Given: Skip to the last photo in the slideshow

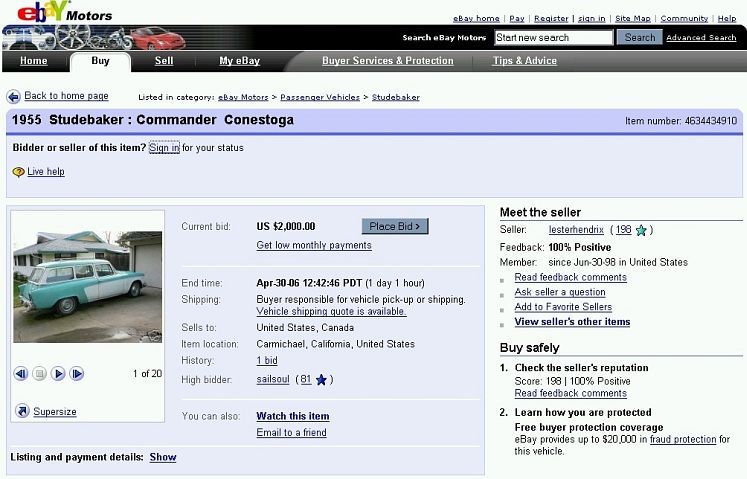Looking at the screenshot, I should [x=77, y=374].
